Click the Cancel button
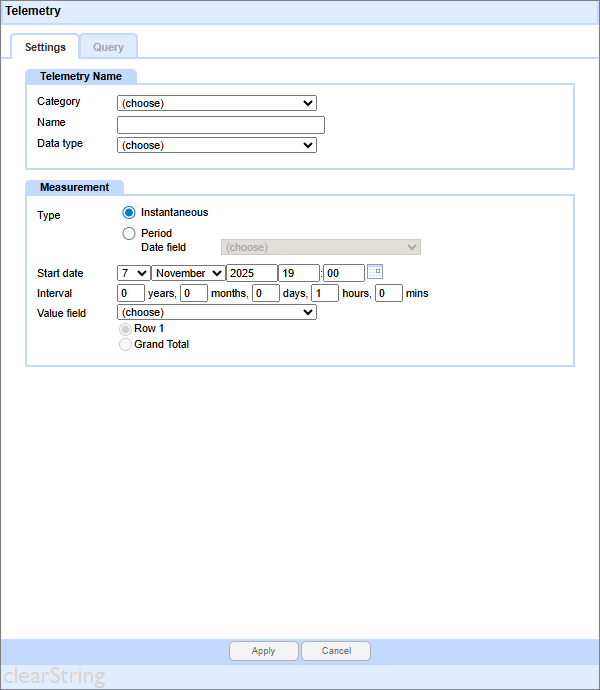This screenshot has width=600, height=690. (336, 651)
